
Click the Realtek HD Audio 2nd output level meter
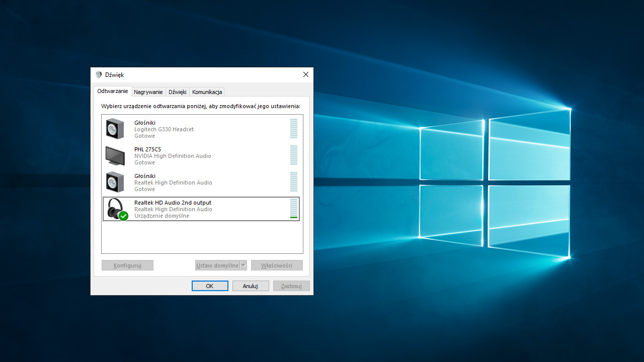(294, 209)
